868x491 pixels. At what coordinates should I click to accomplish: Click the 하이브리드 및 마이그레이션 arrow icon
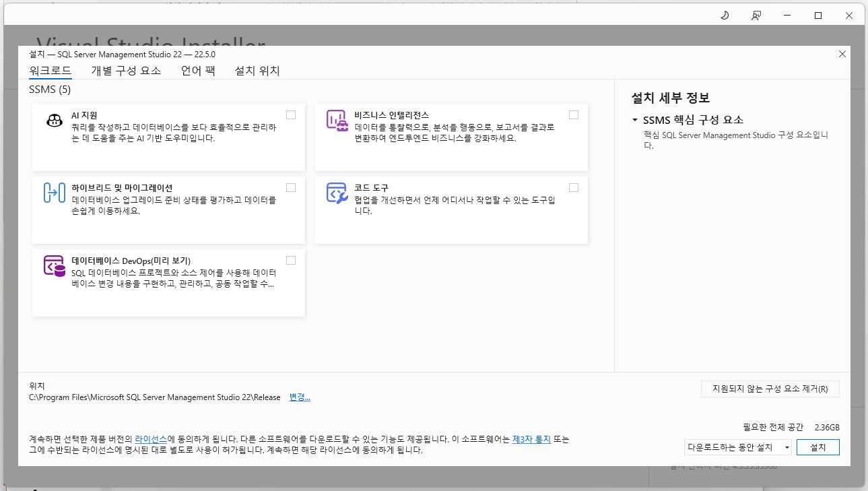click(54, 193)
